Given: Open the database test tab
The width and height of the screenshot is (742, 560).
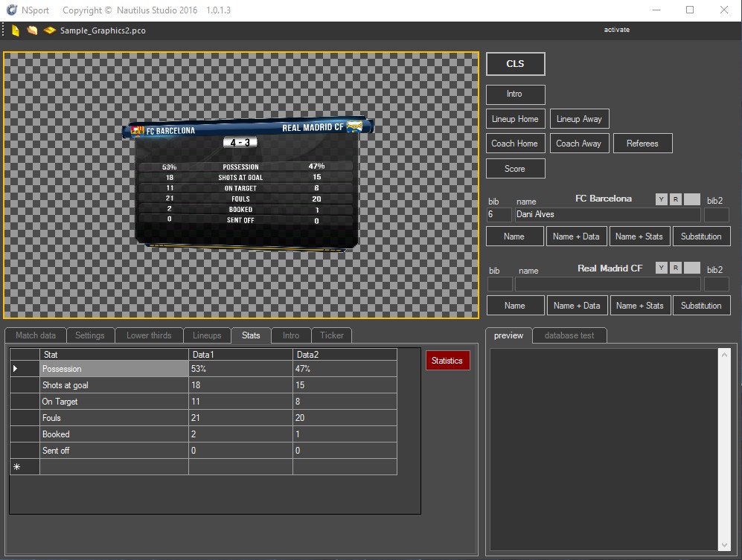Looking at the screenshot, I should (569, 335).
